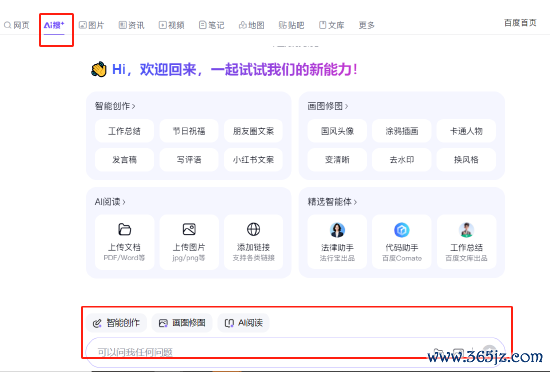Open the 文库 tab
Viewport: 550px width, 372px height.
(331, 25)
